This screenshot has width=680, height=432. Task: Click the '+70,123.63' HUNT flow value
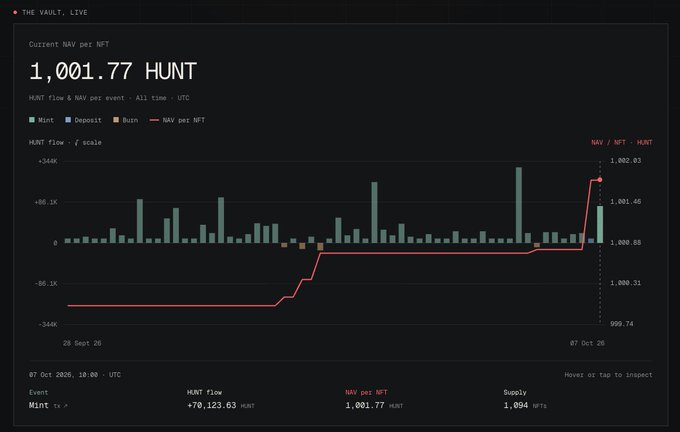(212, 405)
